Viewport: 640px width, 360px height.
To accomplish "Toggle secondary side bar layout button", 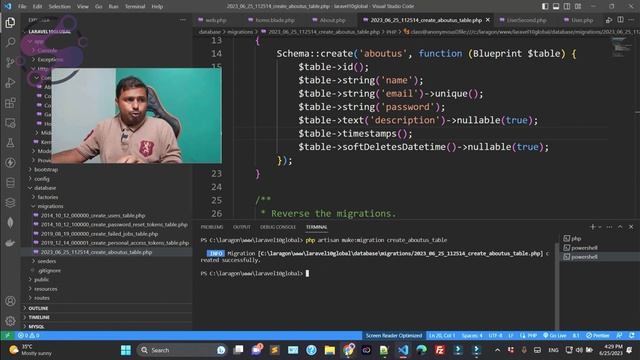I will tap(567, 6).
